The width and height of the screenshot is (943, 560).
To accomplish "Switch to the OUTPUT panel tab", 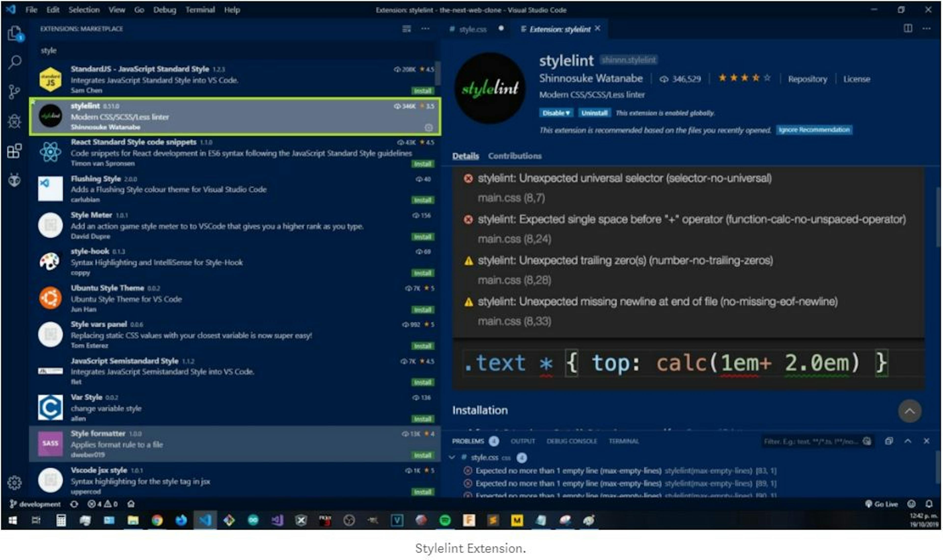I will [x=523, y=441].
